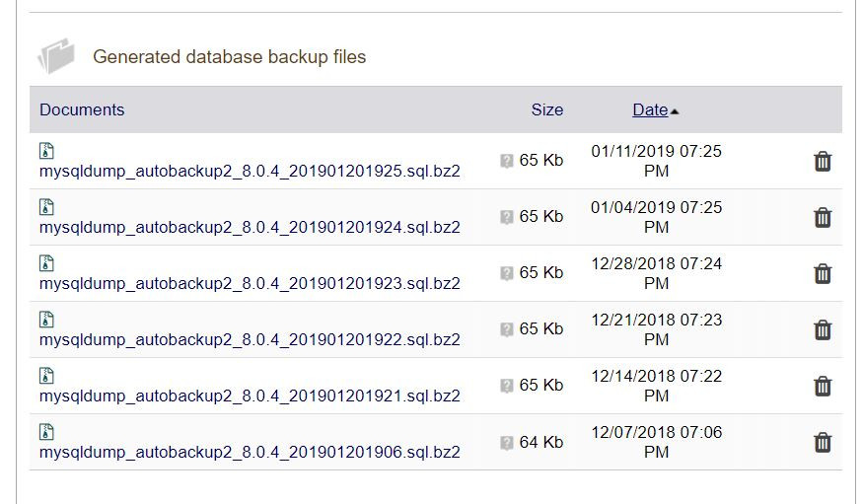The width and height of the screenshot is (863, 504).
Task: Click the Size column header
Action: point(546,109)
